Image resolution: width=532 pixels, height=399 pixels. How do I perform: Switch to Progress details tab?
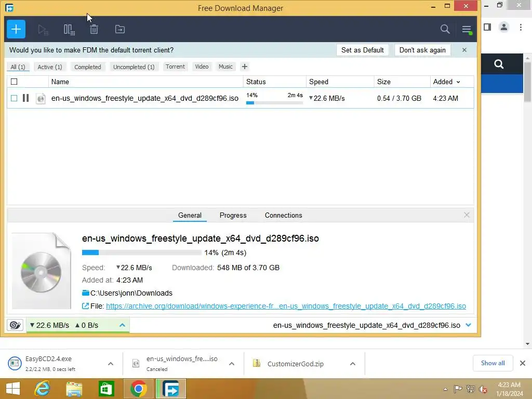tap(233, 216)
